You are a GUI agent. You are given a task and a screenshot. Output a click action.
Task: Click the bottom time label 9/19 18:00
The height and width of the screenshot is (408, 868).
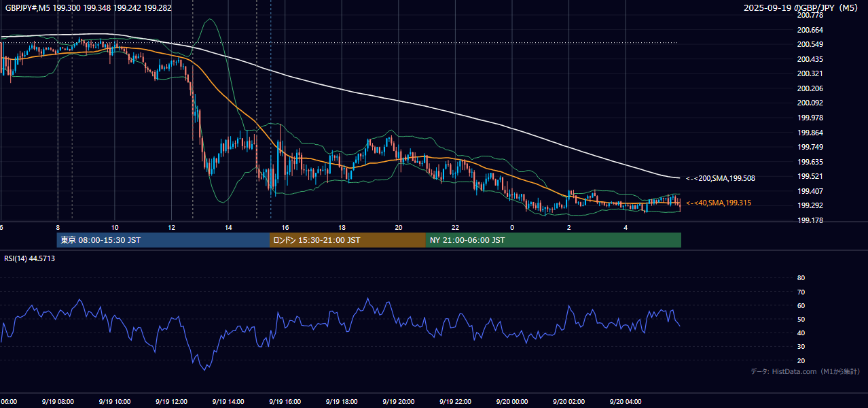coord(342,401)
